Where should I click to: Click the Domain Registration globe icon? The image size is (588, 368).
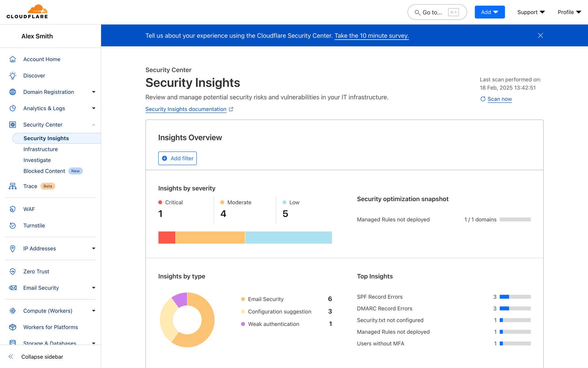point(13,92)
